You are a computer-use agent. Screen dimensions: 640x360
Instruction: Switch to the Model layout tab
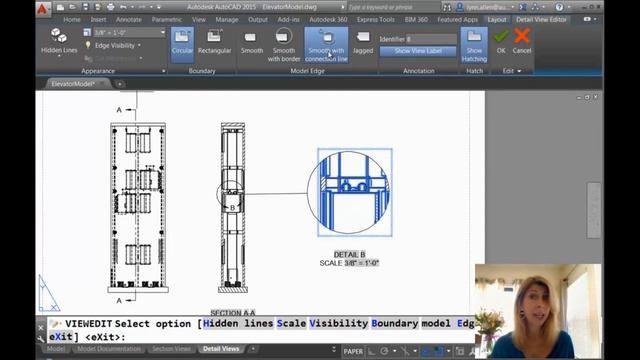(56, 349)
